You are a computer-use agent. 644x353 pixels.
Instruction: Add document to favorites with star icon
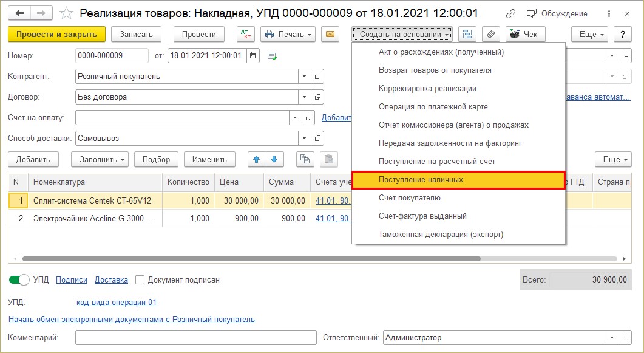coord(68,13)
